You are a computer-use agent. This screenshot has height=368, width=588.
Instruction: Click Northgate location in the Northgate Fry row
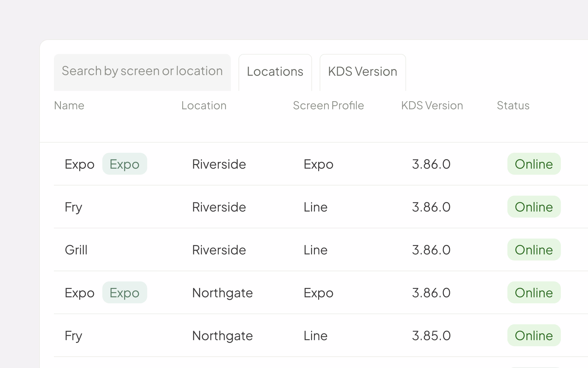[x=222, y=336]
